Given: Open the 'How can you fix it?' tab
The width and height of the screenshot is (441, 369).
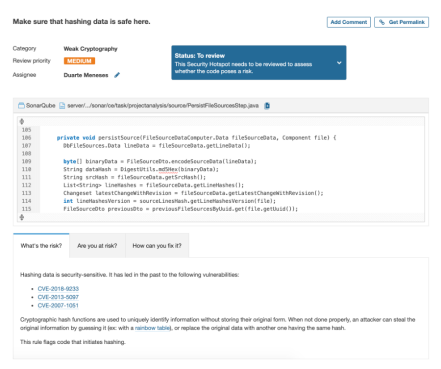Looking at the screenshot, I should point(157,246).
